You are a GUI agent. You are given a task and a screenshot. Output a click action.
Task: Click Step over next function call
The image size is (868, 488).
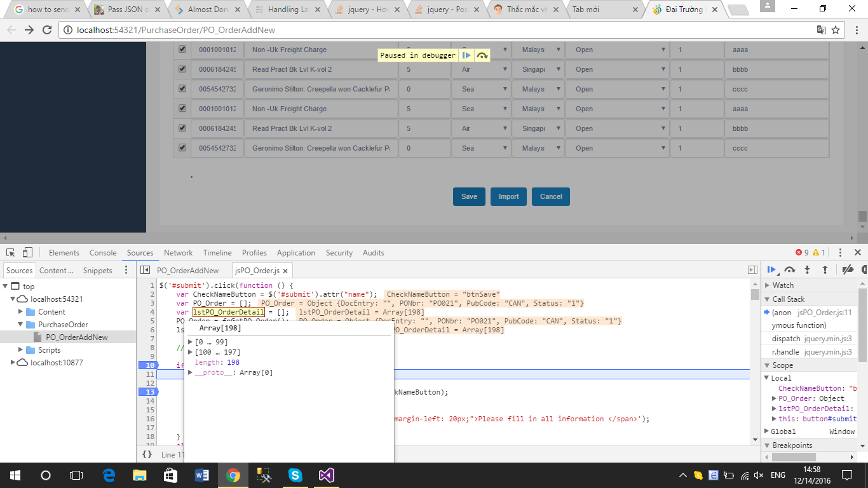click(x=790, y=269)
